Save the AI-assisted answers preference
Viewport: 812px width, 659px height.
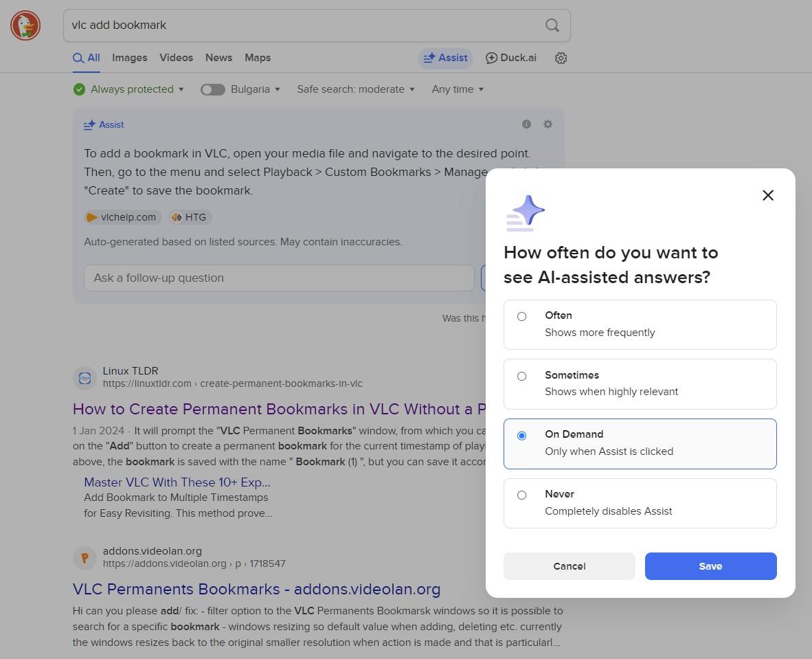[710, 566]
